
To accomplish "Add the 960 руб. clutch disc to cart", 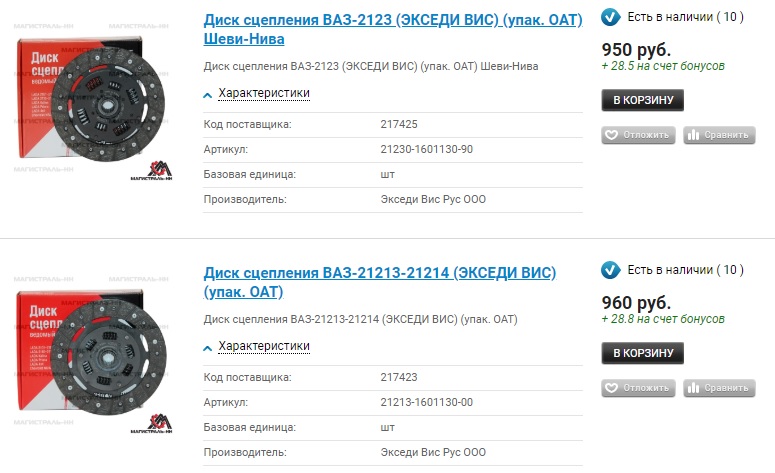I will [x=643, y=353].
